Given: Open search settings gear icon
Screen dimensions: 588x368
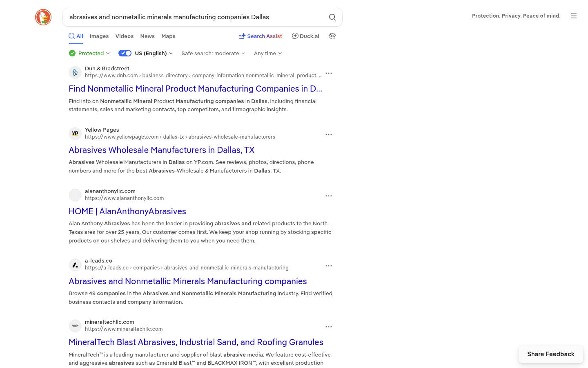Looking at the screenshot, I should pyautogui.click(x=332, y=36).
